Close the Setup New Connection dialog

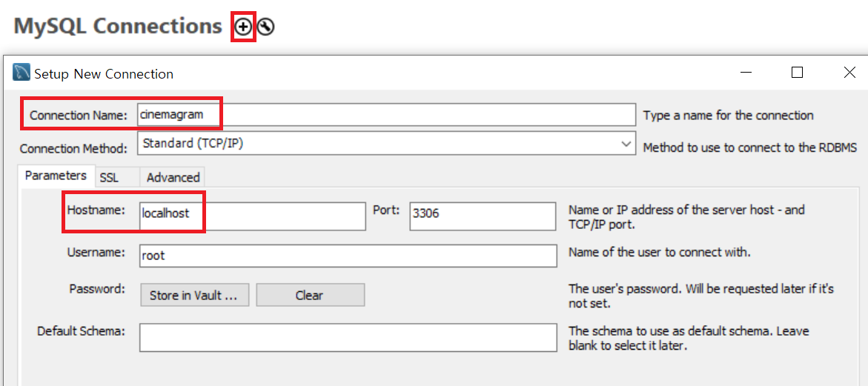(849, 73)
